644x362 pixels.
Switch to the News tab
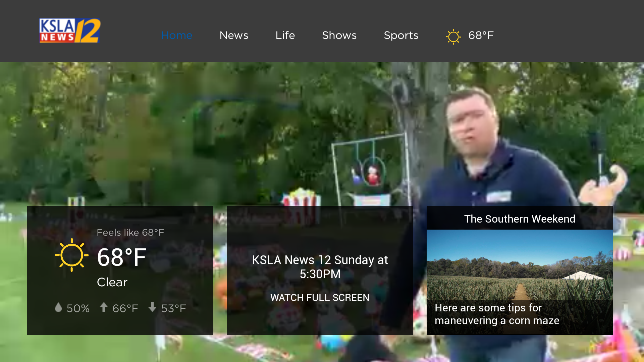coord(234,36)
